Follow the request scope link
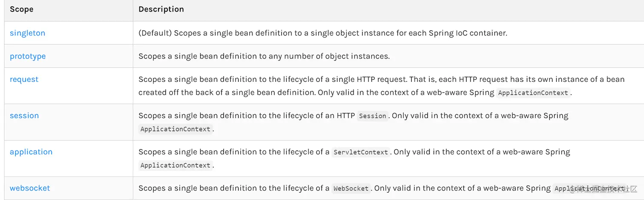 tap(24, 79)
